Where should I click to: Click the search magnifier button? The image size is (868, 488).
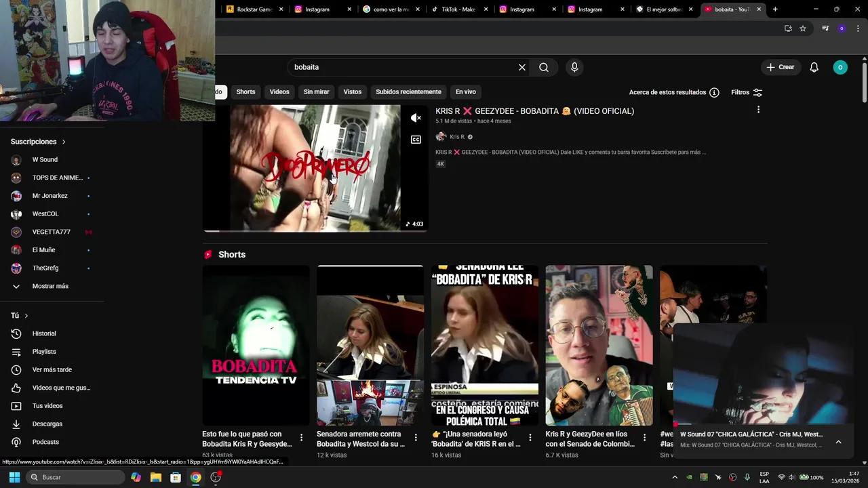click(544, 67)
